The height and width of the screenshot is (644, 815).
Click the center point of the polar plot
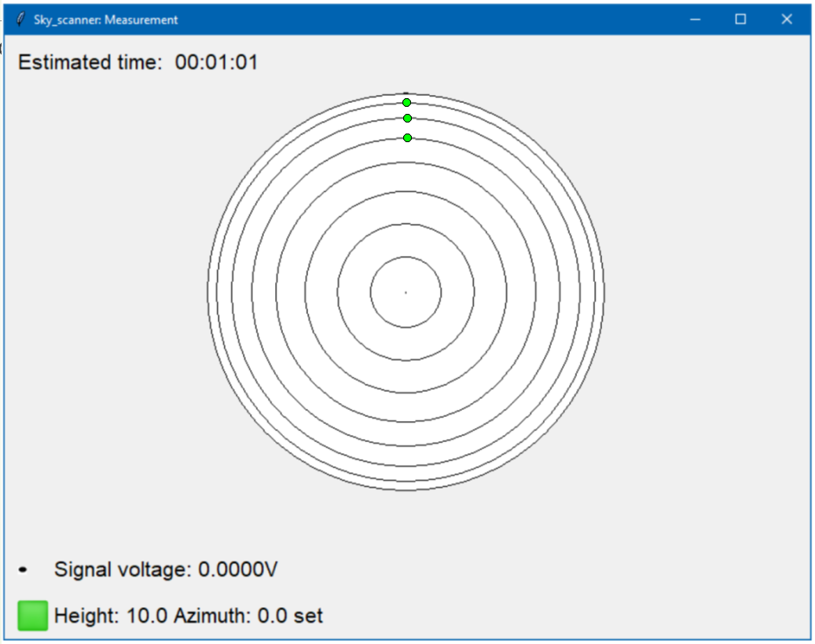(406, 292)
